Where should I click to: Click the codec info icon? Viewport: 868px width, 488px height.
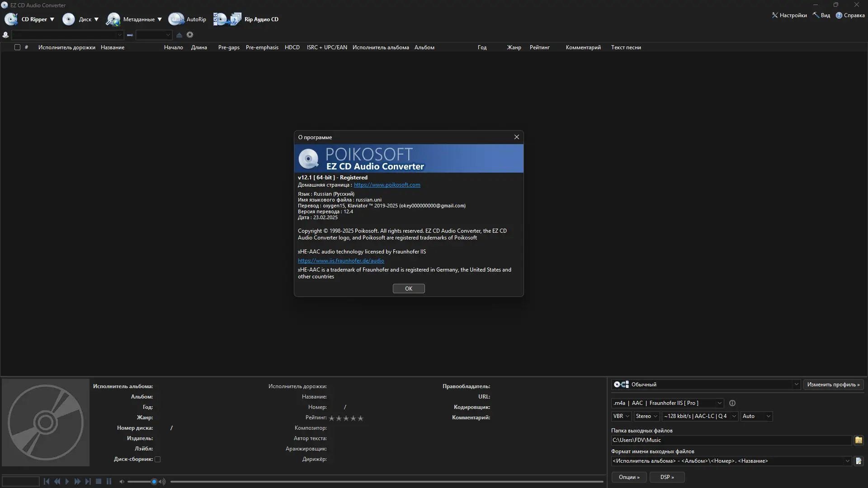click(732, 403)
